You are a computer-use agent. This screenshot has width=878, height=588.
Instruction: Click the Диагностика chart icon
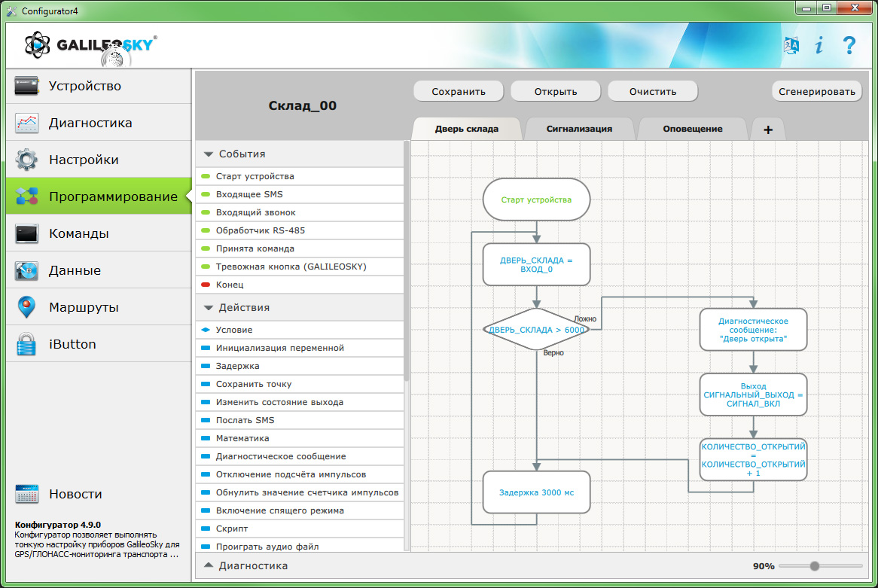26,123
